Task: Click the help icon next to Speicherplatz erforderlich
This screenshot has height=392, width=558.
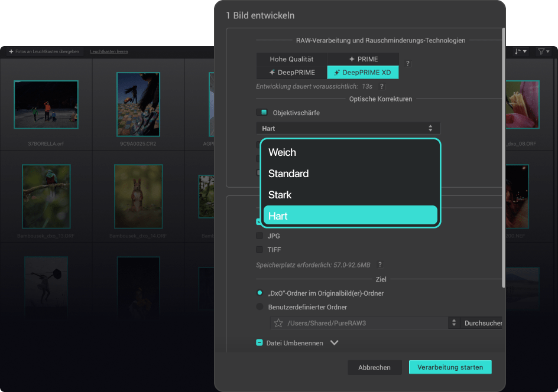Action: (x=380, y=264)
